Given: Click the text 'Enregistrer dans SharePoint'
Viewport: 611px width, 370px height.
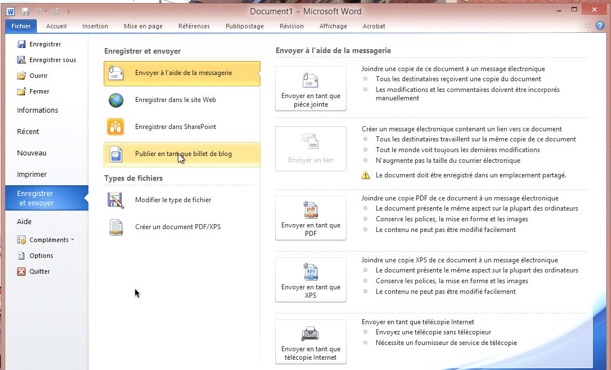Looking at the screenshot, I should tap(175, 127).
